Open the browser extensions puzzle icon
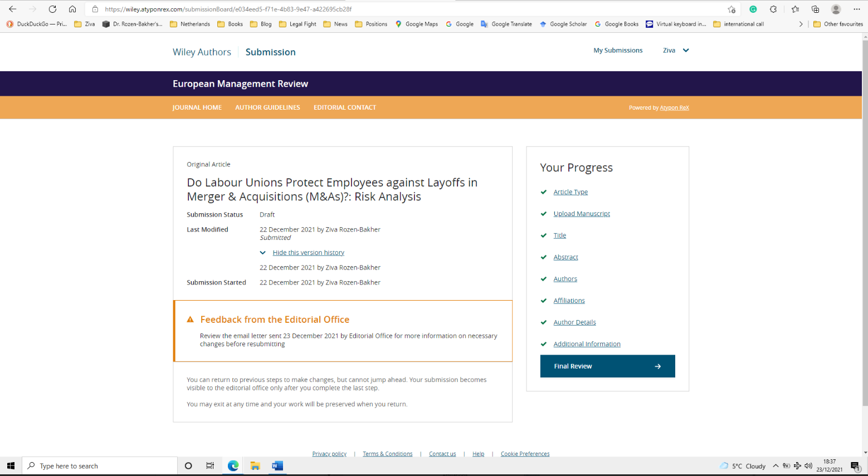Screen dimensions: 868x476 773,9
